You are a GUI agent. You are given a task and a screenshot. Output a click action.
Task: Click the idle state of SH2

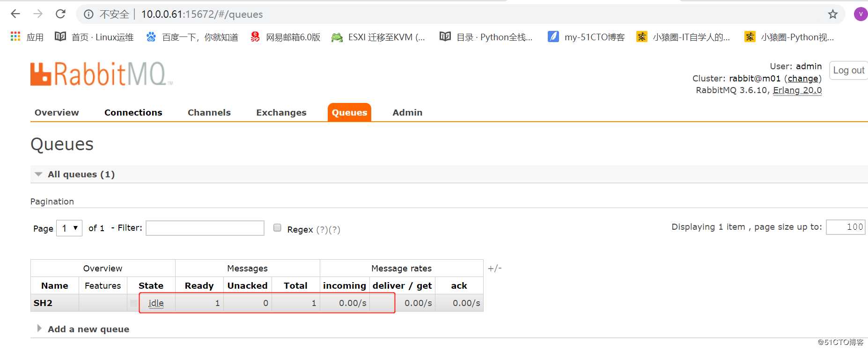156,303
